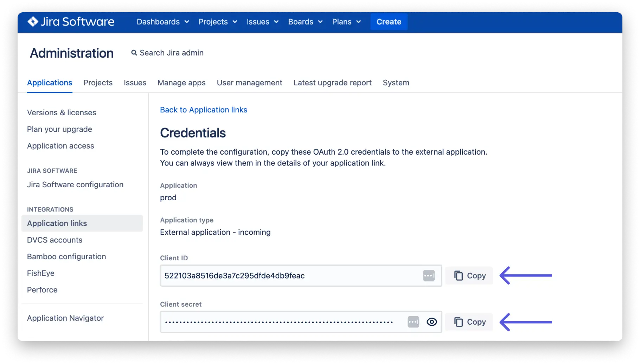Go to the User management tab
The width and height of the screenshot is (640, 364).
250,83
